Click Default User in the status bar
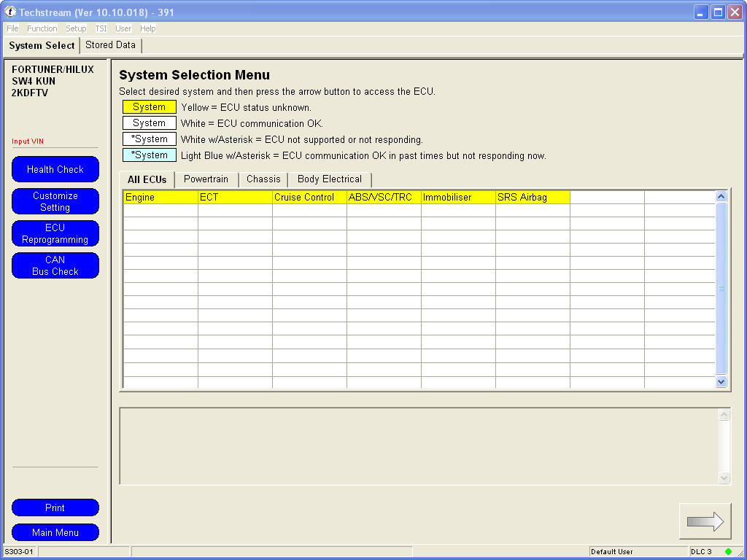 click(x=612, y=551)
